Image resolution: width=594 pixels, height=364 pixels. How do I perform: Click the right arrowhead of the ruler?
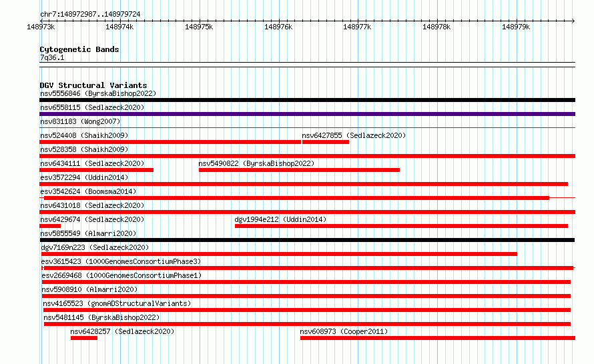coord(573,21)
